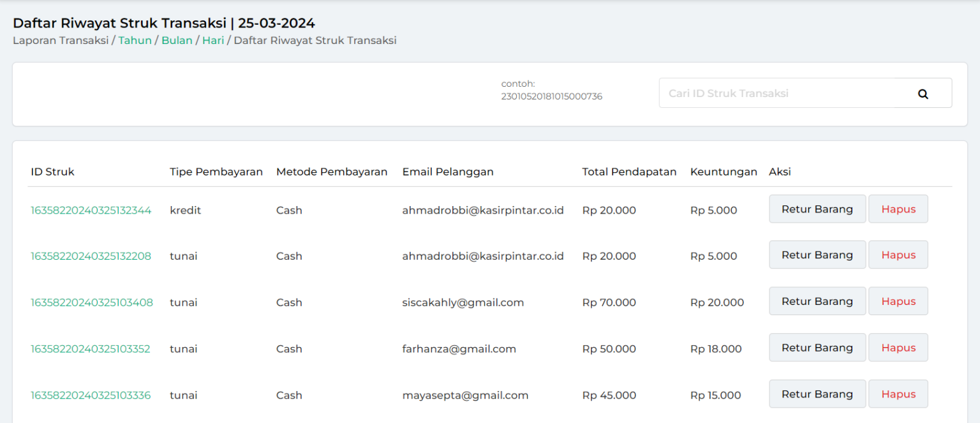Image resolution: width=980 pixels, height=423 pixels.
Task: Click Retur Barang for farhanza@gmail.com row
Action: (817, 348)
